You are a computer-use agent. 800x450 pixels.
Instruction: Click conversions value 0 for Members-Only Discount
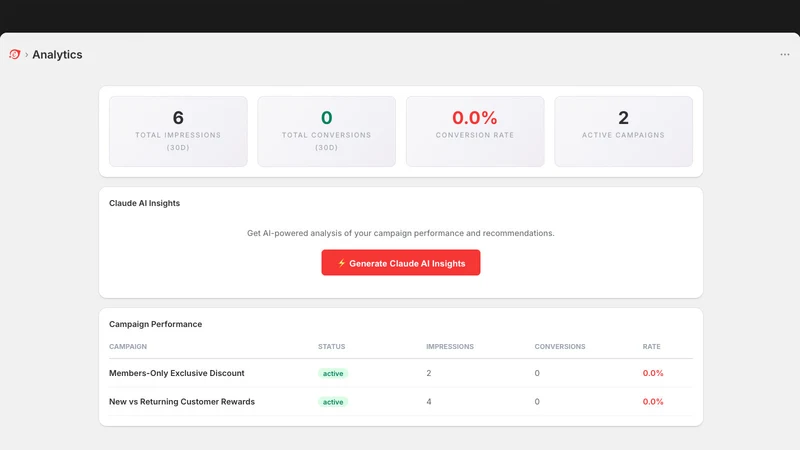click(x=537, y=373)
